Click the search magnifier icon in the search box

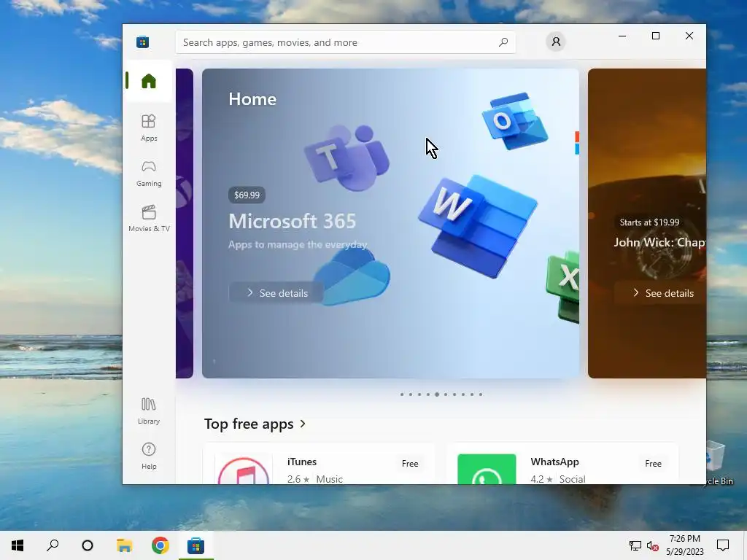[x=503, y=42]
